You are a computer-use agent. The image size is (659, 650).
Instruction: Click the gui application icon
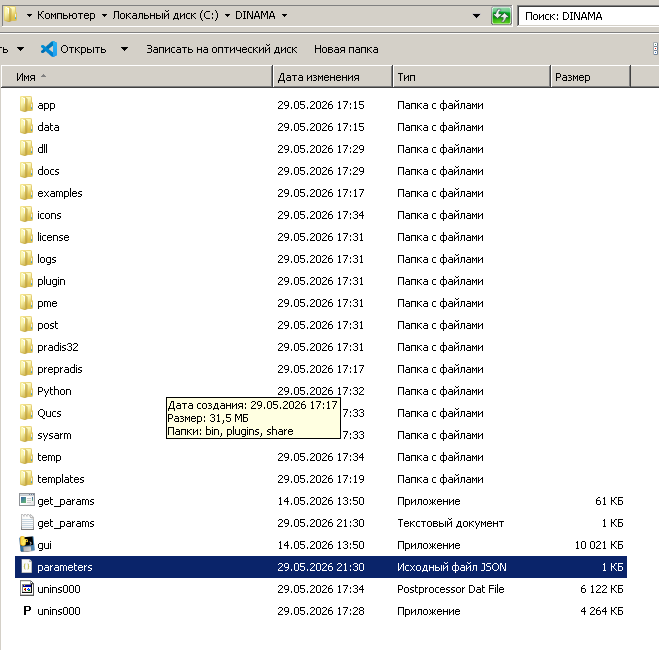[27, 544]
